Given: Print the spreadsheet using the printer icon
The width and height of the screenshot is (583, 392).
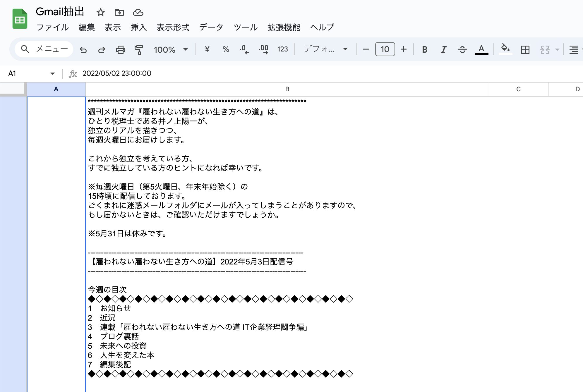Looking at the screenshot, I should 120,50.
